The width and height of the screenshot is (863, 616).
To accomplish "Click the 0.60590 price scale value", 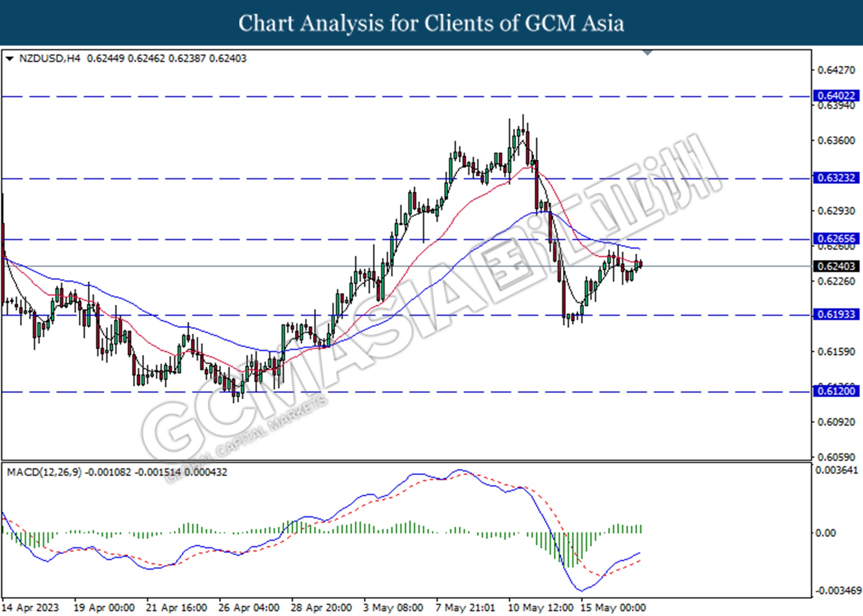I will tap(836, 457).
